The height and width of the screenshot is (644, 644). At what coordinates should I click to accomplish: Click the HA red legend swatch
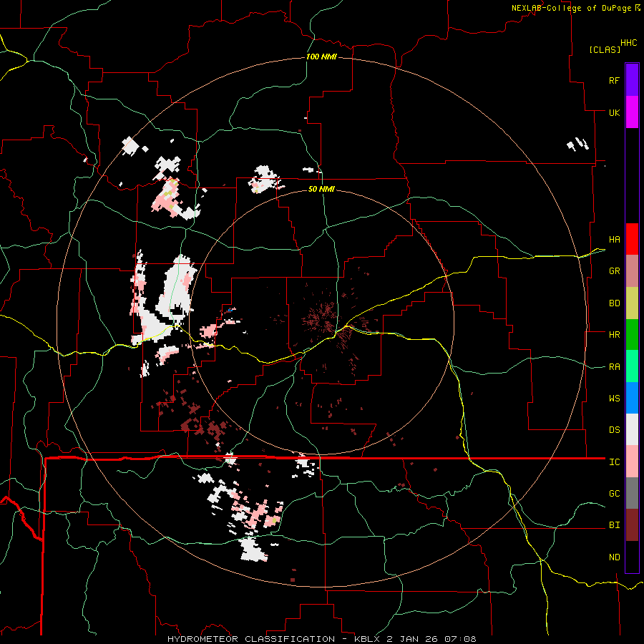click(x=632, y=239)
